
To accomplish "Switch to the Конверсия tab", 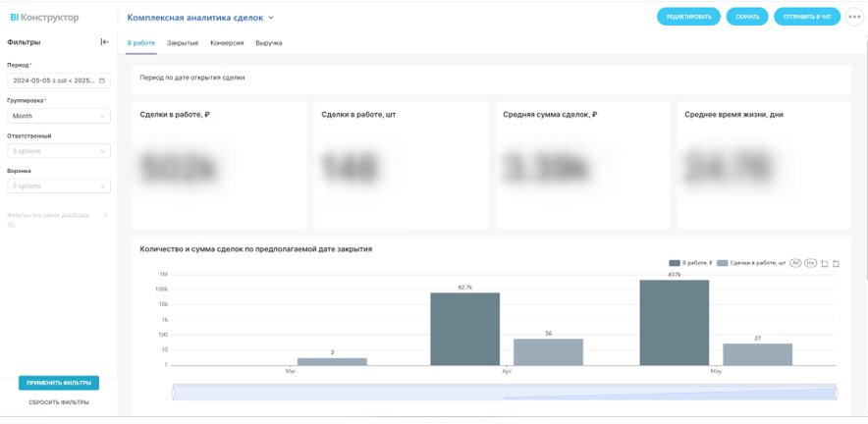I will tap(227, 42).
